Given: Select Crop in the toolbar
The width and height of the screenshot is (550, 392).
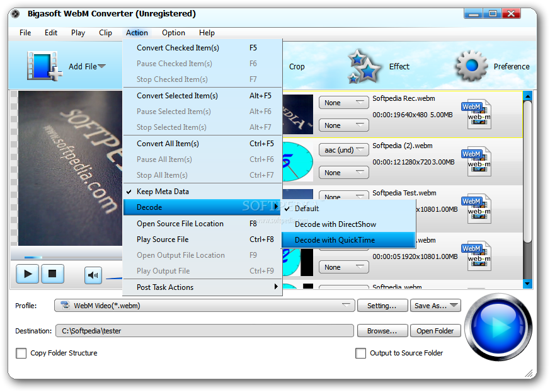Looking at the screenshot, I should (x=297, y=67).
